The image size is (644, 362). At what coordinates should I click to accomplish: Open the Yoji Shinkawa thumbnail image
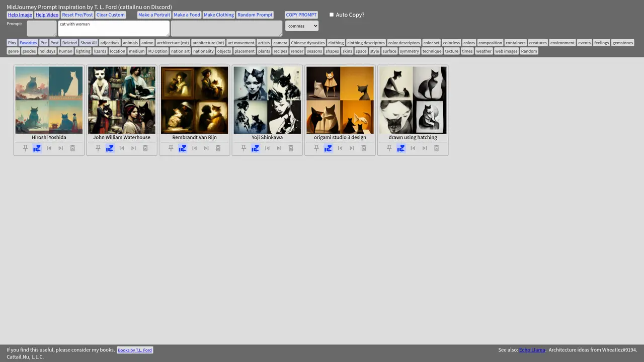267,100
